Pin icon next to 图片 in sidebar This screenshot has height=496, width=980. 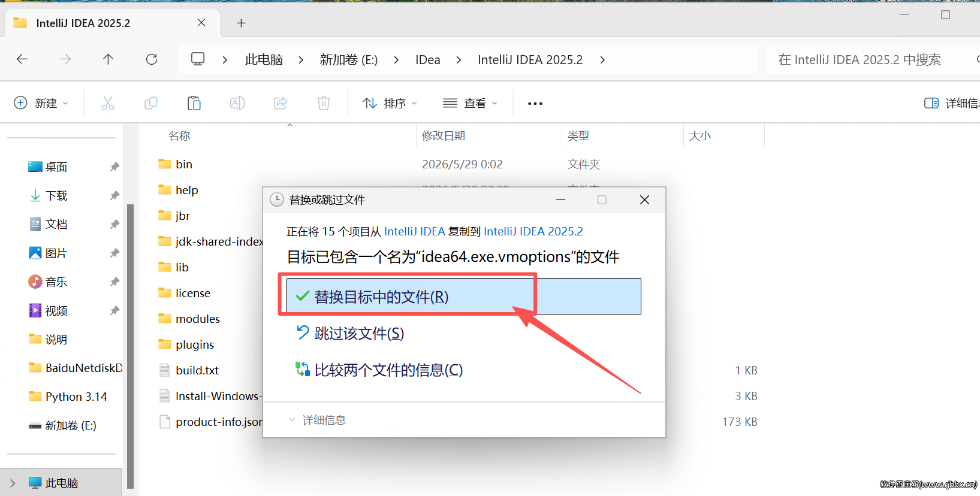pyautogui.click(x=114, y=253)
